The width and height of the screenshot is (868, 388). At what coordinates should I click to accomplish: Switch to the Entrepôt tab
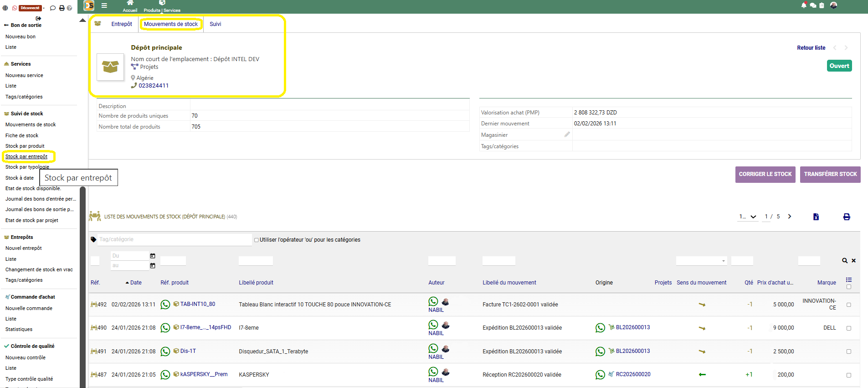pyautogui.click(x=121, y=24)
